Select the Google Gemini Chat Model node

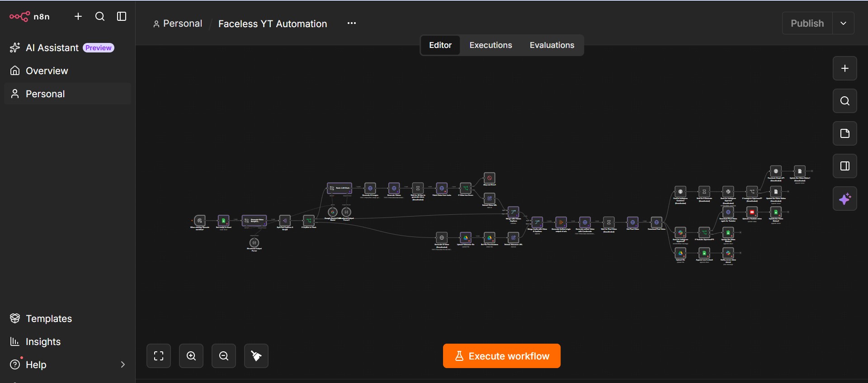[333, 212]
